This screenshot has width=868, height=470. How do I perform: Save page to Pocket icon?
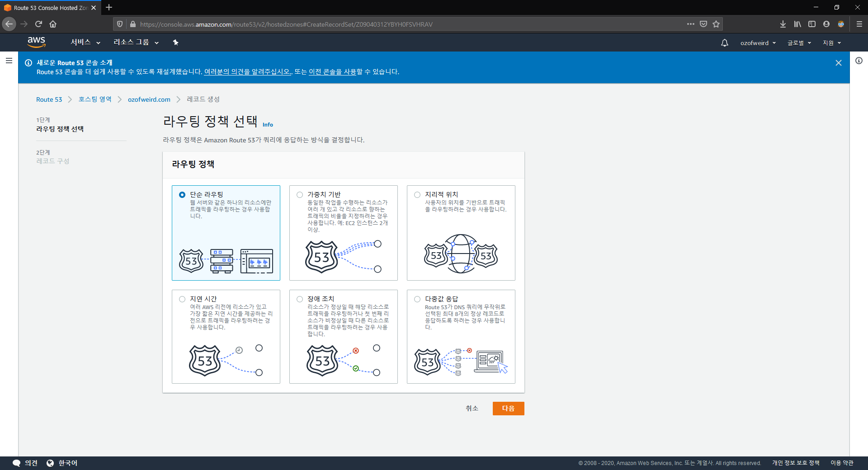[703, 24]
